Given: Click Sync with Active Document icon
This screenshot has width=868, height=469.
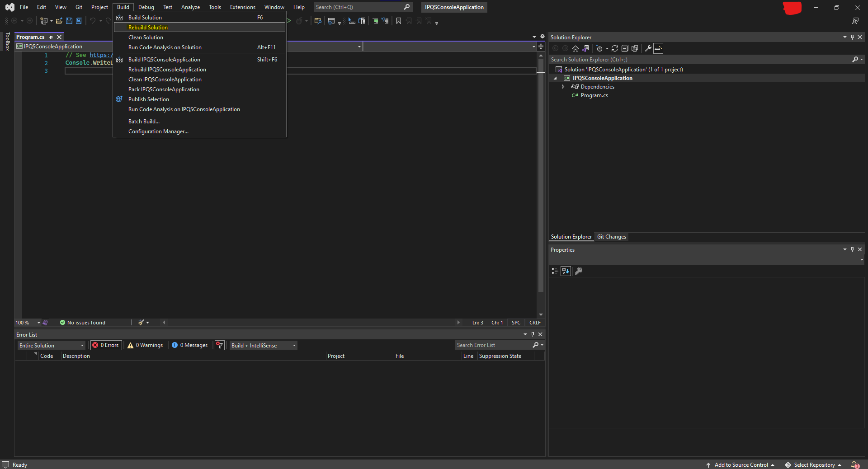Looking at the screenshot, I should (615, 48).
